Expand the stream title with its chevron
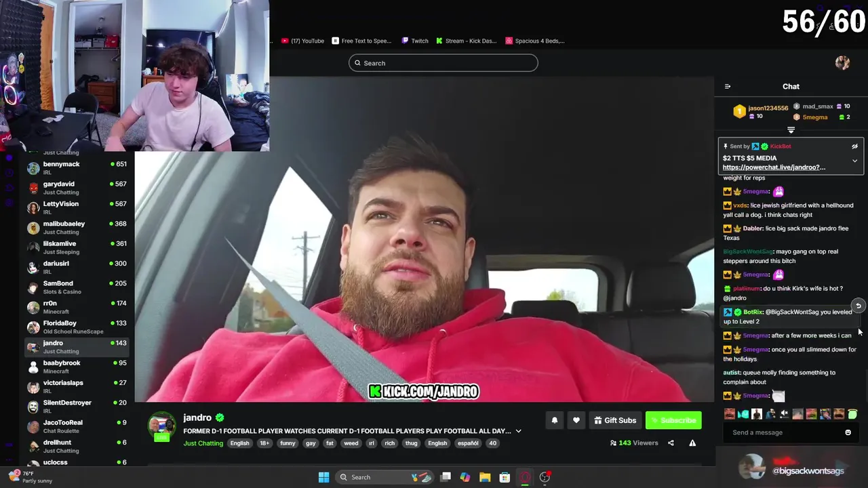This screenshot has height=488, width=868. (518, 431)
